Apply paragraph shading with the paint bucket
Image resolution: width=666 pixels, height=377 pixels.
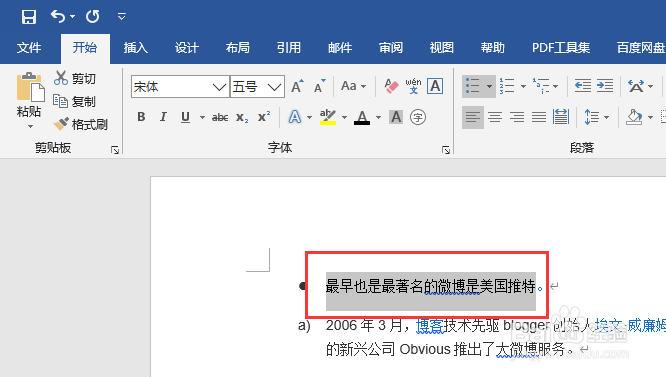click(634, 117)
